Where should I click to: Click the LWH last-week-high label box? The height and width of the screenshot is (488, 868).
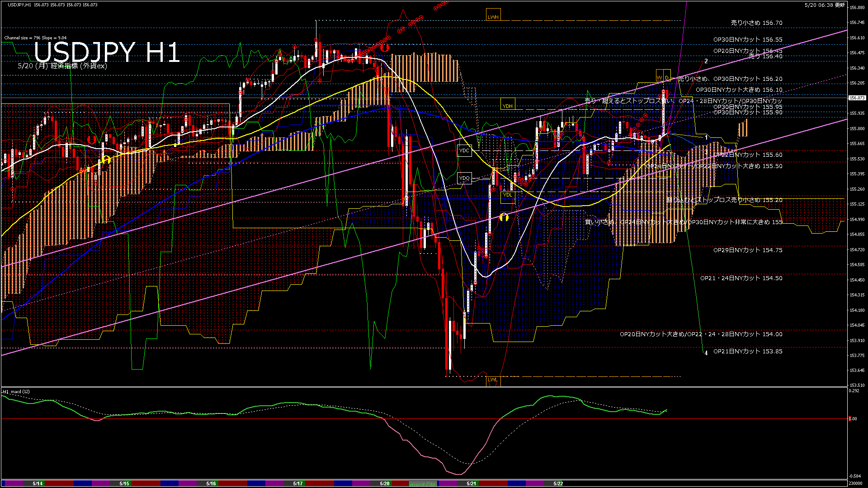click(x=493, y=15)
